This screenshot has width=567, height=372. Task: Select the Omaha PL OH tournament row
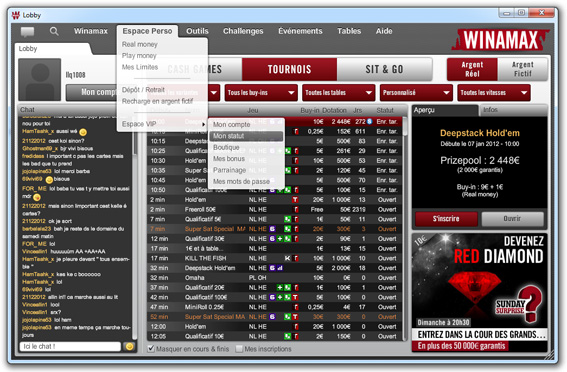click(x=275, y=278)
